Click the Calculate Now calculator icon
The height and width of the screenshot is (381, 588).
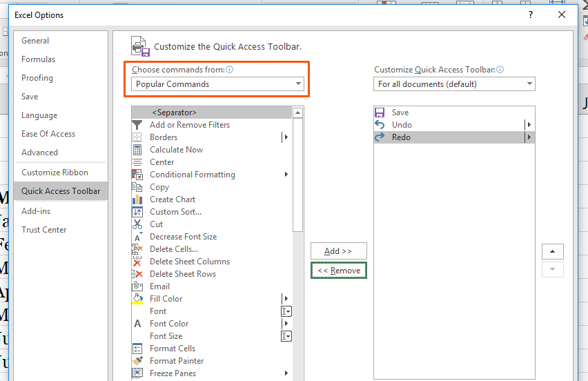point(137,150)
